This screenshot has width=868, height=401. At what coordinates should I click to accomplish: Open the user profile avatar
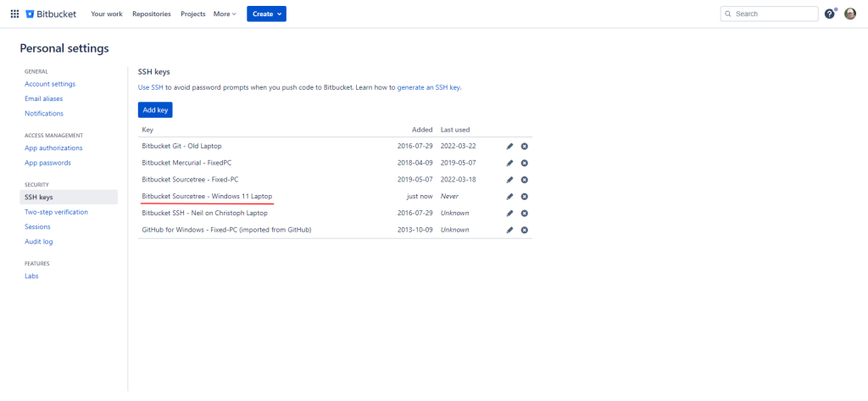850,14
